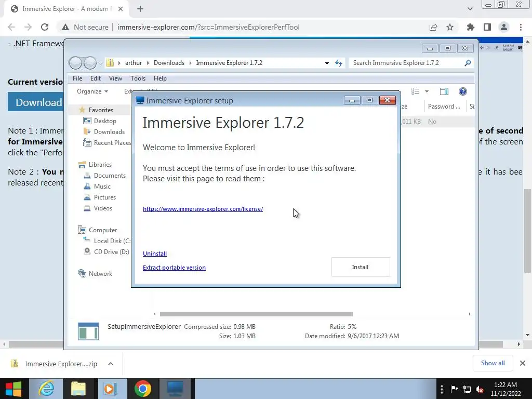The height and width of the screenshot is (399, 532).
Task: Click Extract portable version link
Action: pyautogui.click(x=174, y=268)
